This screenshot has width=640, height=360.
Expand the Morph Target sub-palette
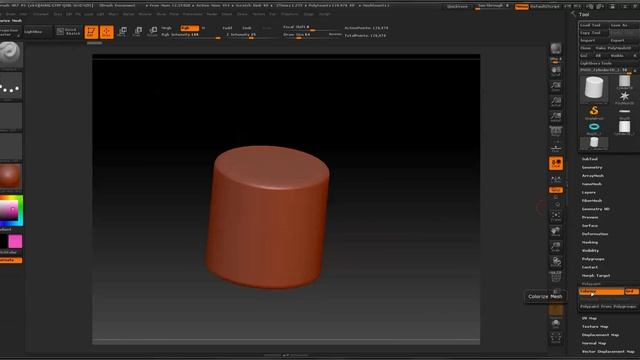point(596,276)
